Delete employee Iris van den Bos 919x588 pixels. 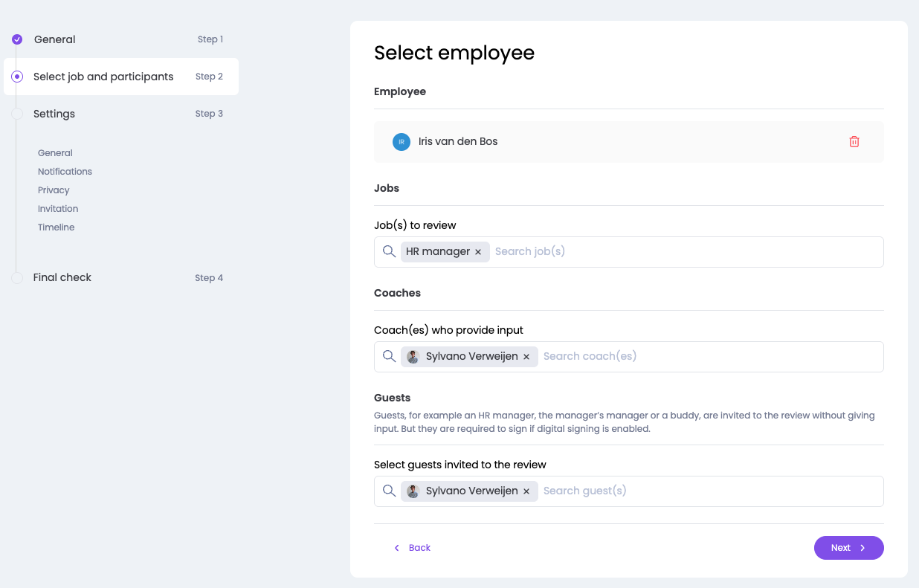click(854, 141)
